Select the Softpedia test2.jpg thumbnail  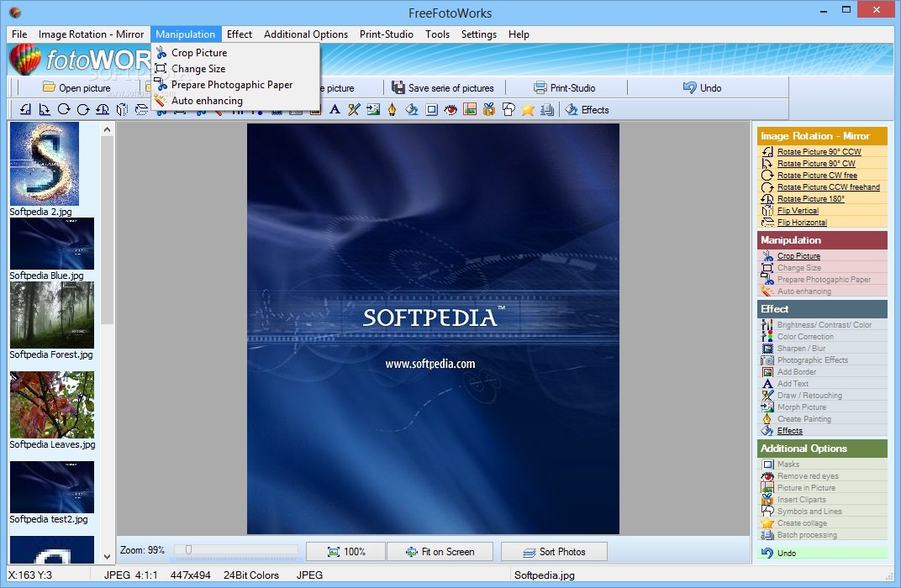(x=52, y=487)
